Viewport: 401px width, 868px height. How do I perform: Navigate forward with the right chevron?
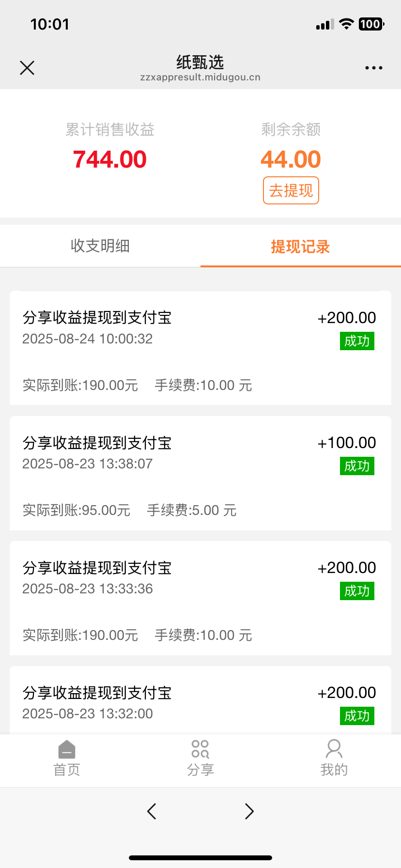tap(249, 811)
